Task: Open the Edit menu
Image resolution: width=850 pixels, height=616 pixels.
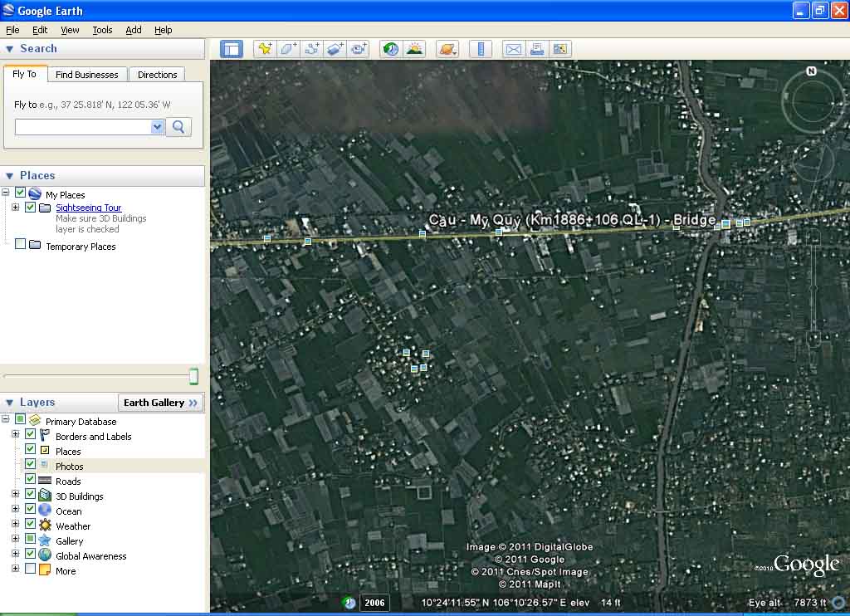Action: click(40, 30)
